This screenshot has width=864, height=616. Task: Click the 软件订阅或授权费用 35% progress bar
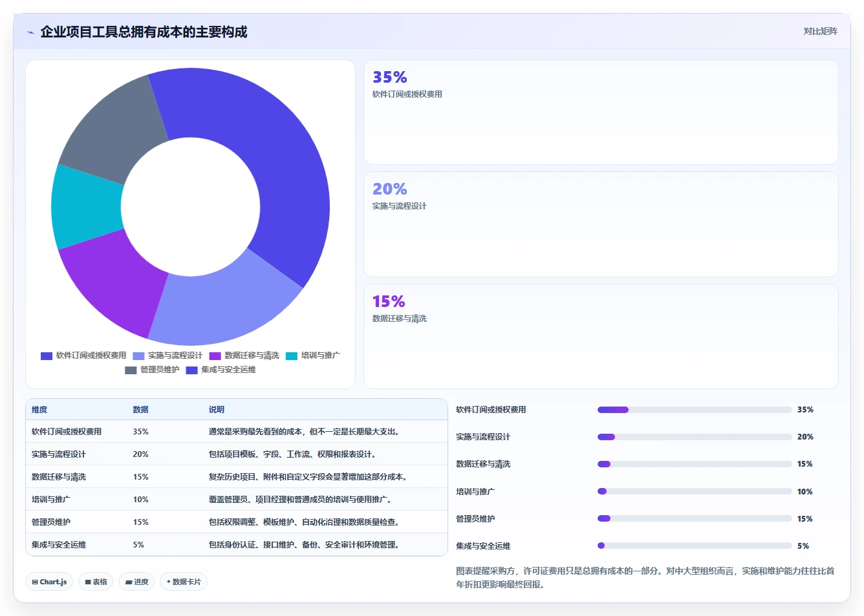695,410
